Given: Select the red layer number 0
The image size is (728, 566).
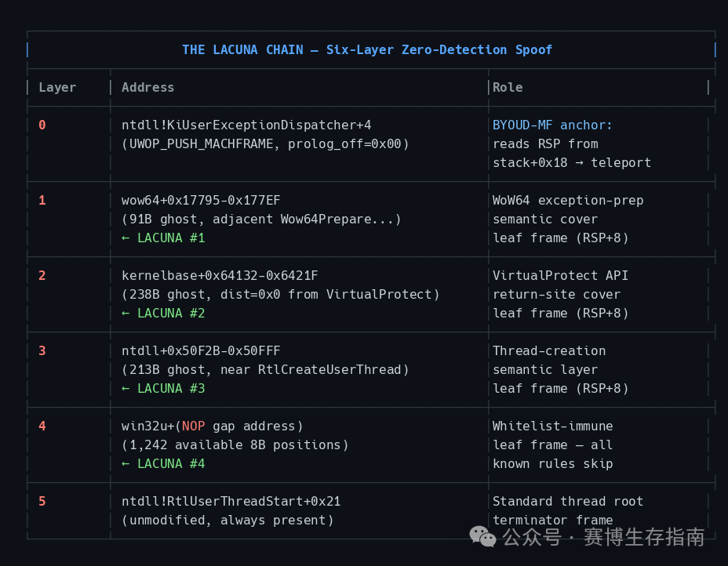Looking at the screenshot, I should point(42,125).
